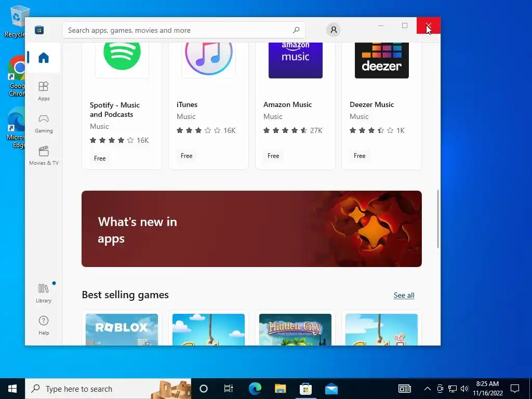Show hidden system tray icons
The width and height of the screenshot is (532, 399).
428,389
